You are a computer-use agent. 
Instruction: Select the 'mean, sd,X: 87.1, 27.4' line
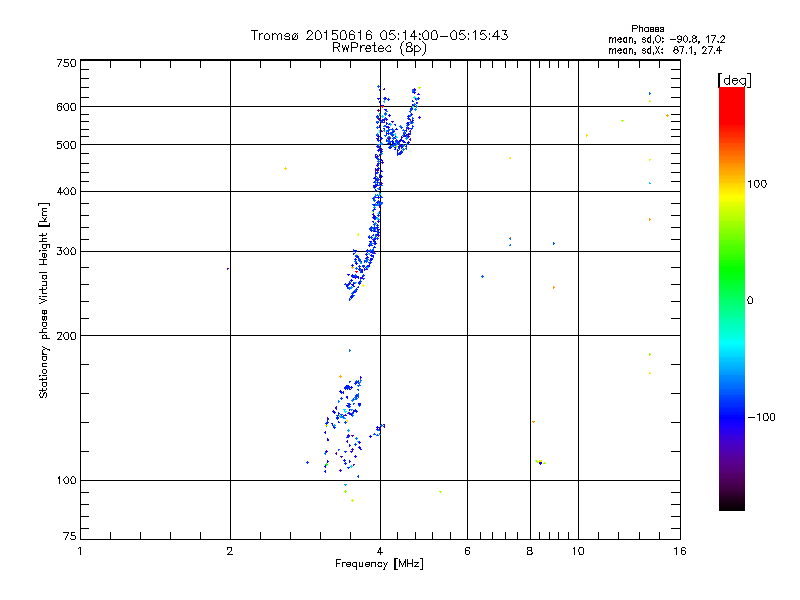tap(665, 50)
